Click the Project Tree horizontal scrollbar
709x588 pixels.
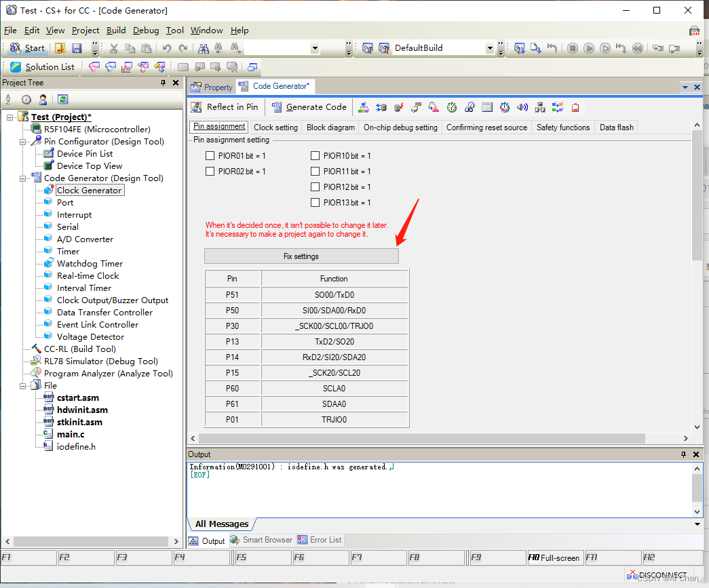point(91,541)
